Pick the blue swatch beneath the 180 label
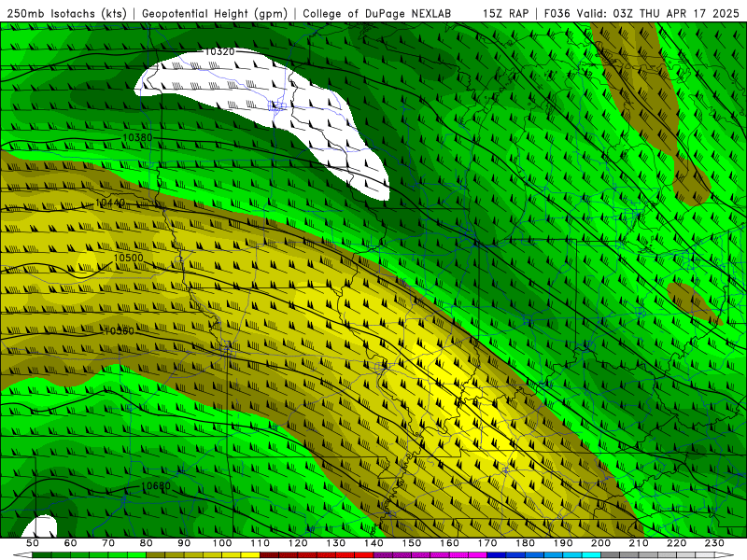This screenshot has height=560, width=747. pos(534,555)
